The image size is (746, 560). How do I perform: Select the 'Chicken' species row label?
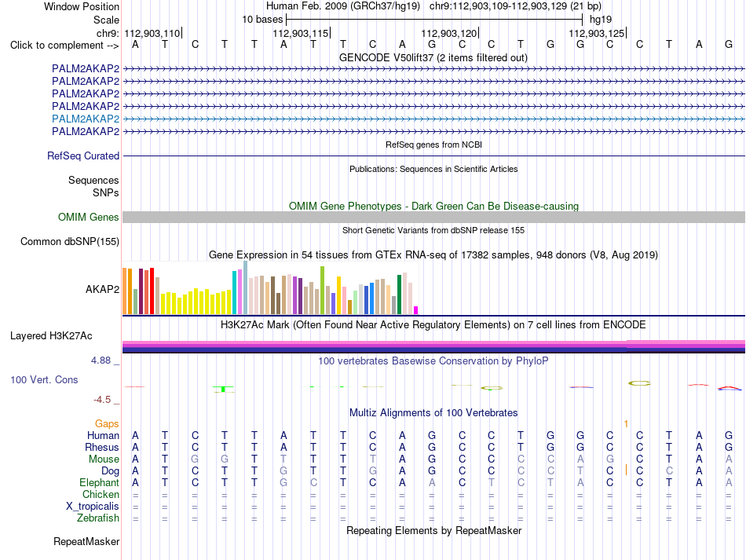101,495
